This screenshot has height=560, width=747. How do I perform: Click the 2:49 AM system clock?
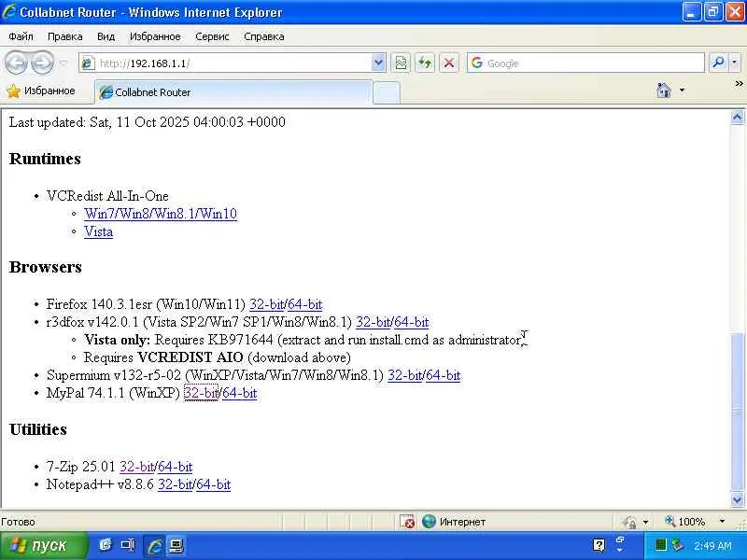[712, 546]
